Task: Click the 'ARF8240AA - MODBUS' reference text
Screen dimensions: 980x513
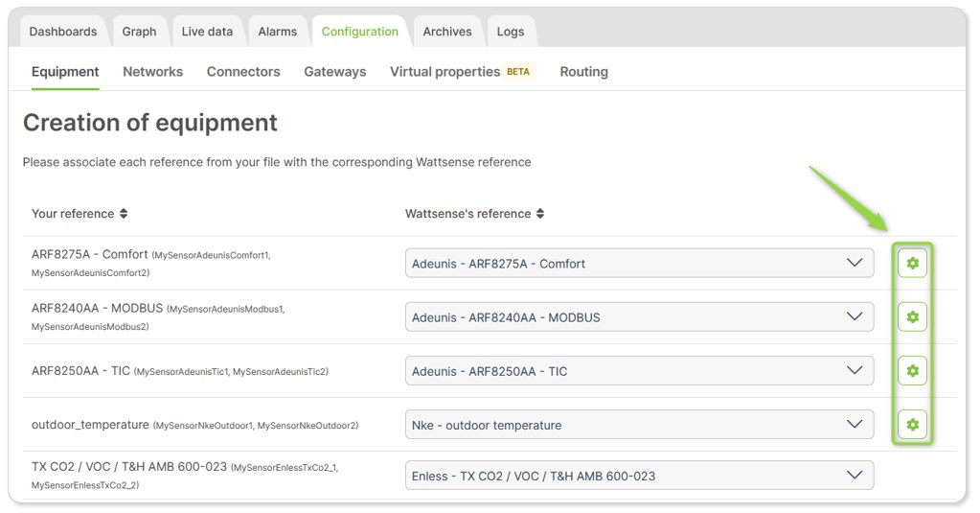Action: click(97, 309)
